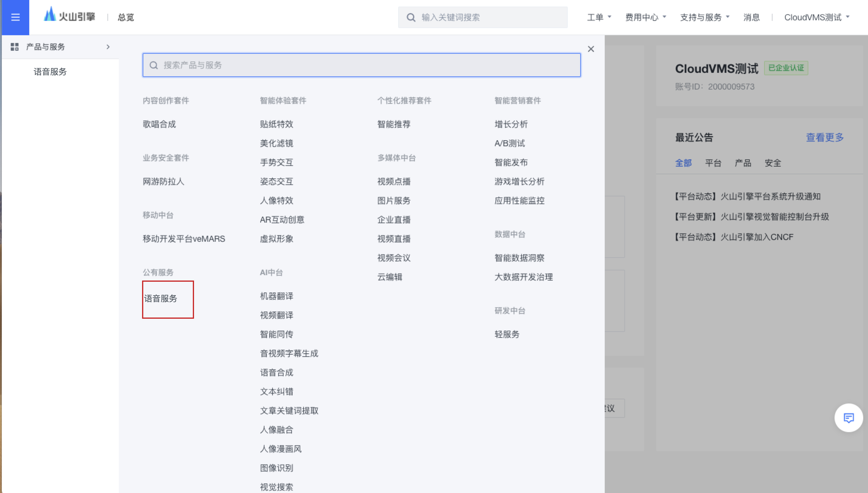868x493 pixels.
Task: Open 手势交互 product
Action: 277,163
